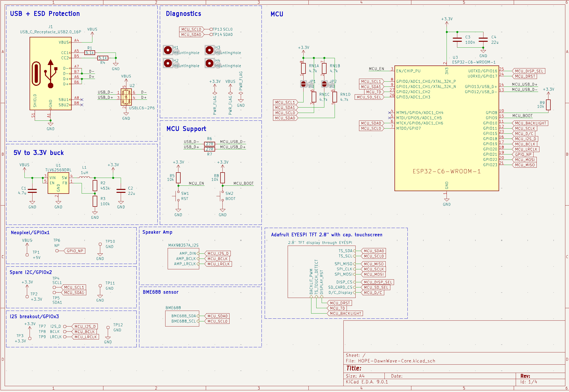Select capacitor C4 22u near MCU
The width and height of the screenshot is (569, 392).
coord(483,40)
